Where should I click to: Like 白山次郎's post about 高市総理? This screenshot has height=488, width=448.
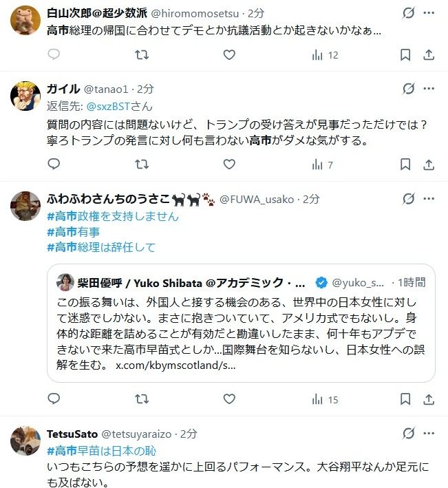[x=229, y=55]
